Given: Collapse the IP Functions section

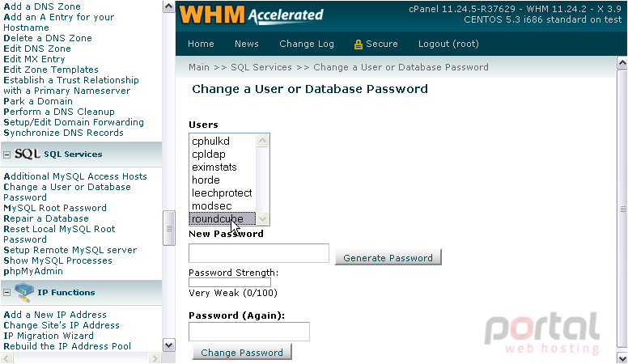Looking at the screenshot, I should click(6, 293).
